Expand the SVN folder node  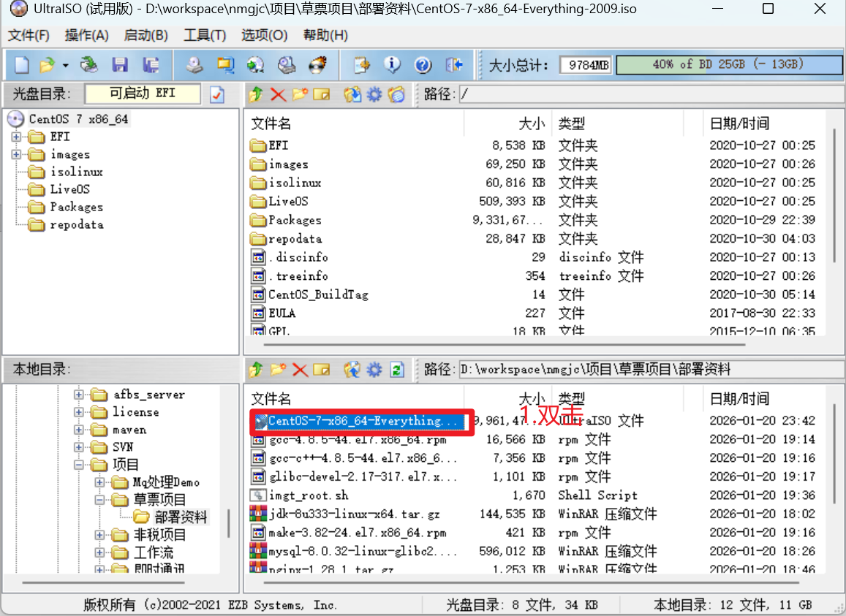[x=79, y=447]
